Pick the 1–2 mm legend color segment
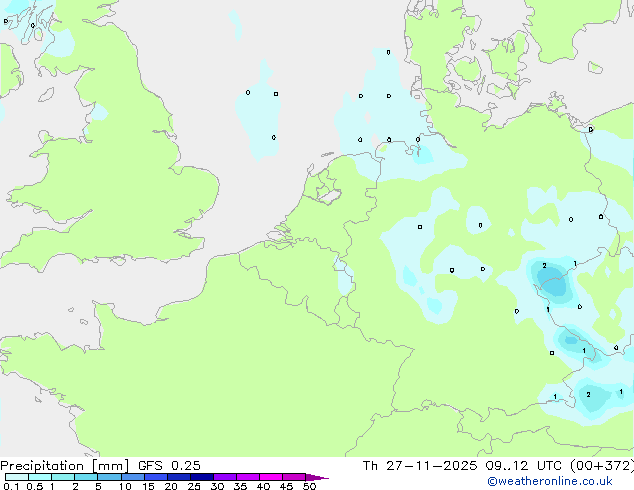The height and width of the screenshot is (490, 634). tap(63, 477)
